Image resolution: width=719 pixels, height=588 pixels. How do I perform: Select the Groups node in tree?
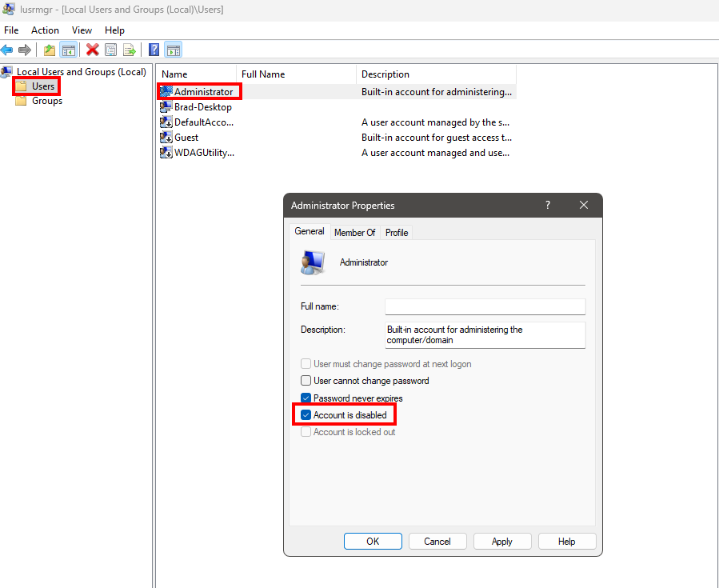pyautogui.click(x=47, y=101)
